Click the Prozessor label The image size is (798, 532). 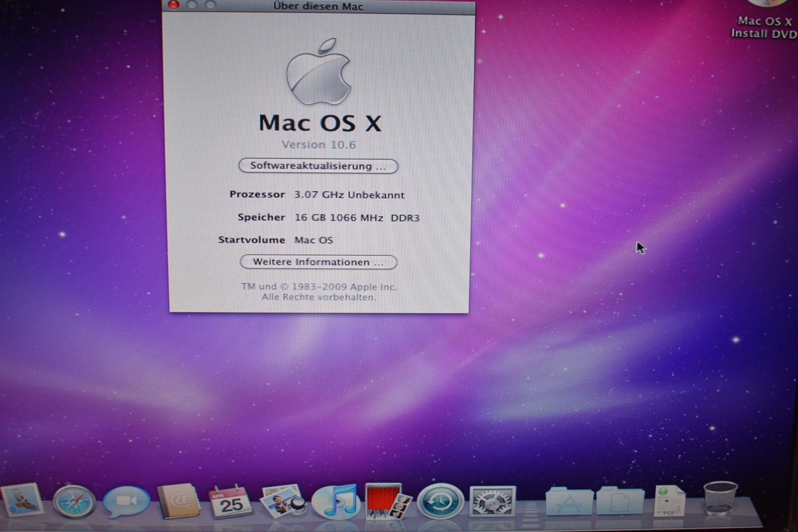click(x=257, y=195)
